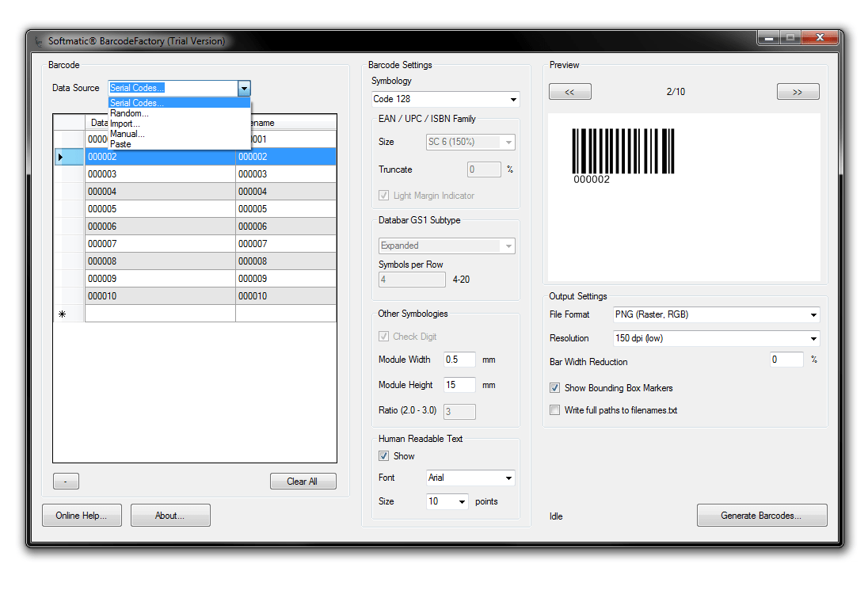The width and height of the screenshot is (868, 594).
Task: Click the Idle status text
Action: pyautogui.click(x=556, y=516)
